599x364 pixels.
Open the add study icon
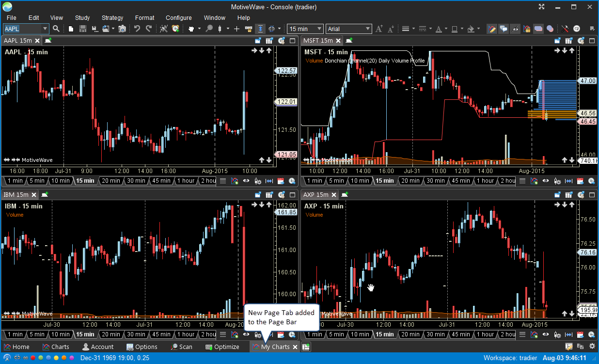tap(164, 29)
